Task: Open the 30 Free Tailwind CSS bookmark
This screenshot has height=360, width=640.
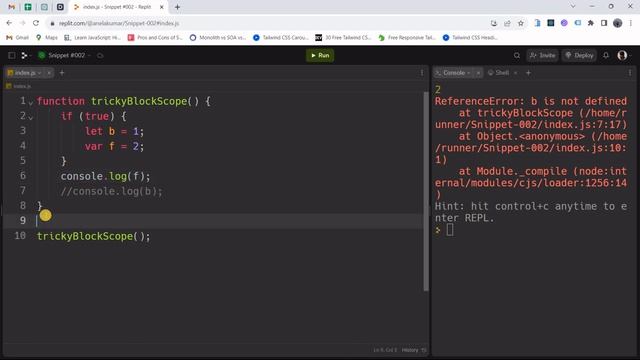Action: click(343, 38)
